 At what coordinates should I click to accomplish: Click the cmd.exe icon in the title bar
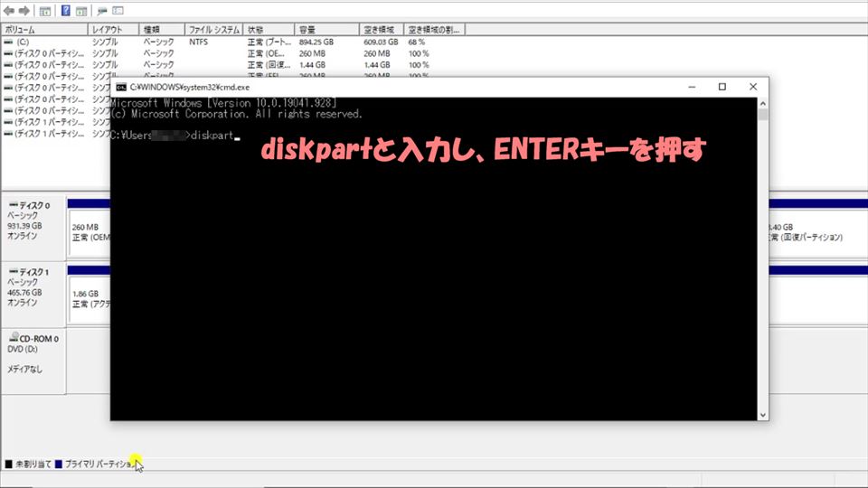click(x=120, y=87)
